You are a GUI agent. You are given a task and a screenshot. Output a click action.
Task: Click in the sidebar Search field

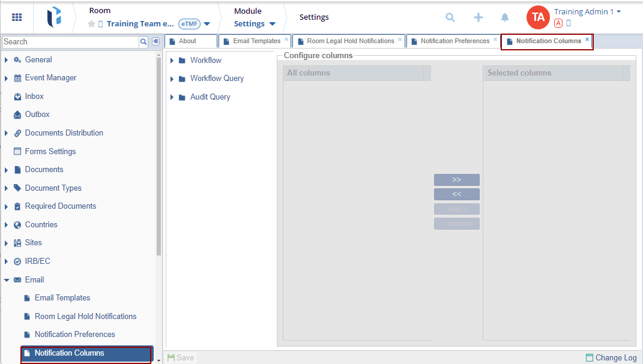(70, 41)
